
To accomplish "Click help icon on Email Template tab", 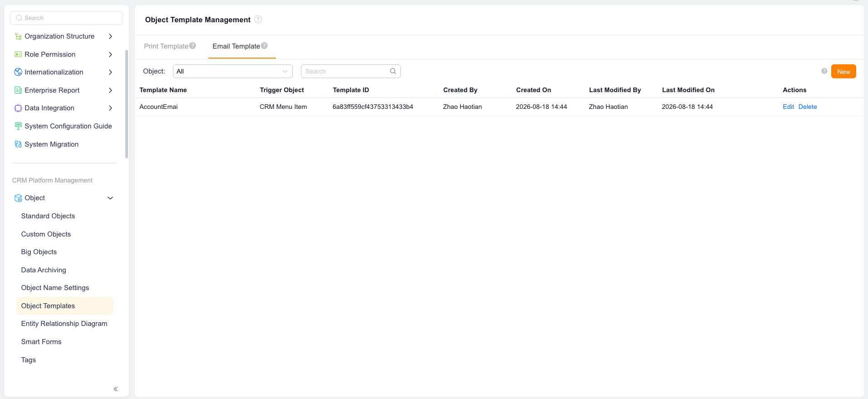I will coord(264,46).
